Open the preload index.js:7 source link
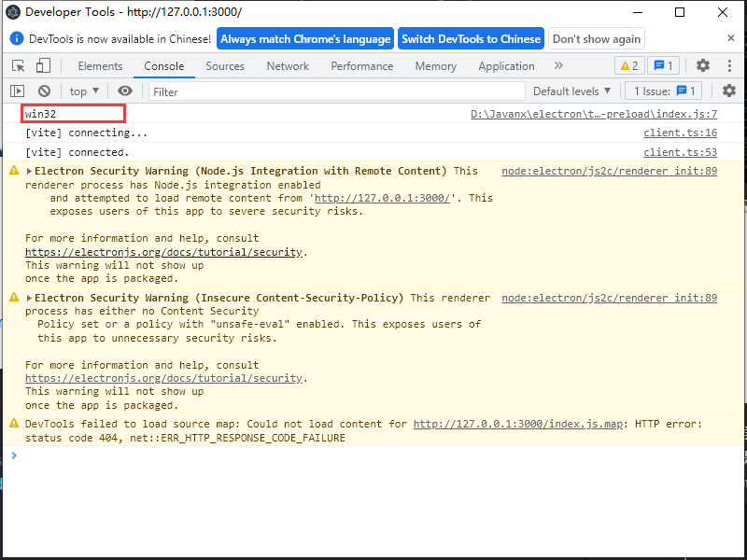747x560 pixels. coord(594,114)
